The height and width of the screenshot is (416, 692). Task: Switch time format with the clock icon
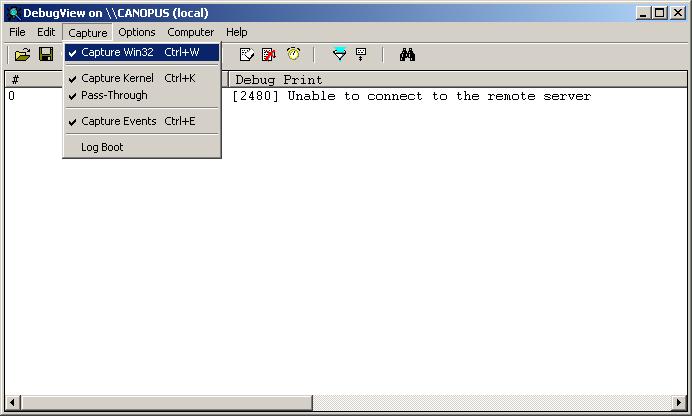tap(293, 54)
